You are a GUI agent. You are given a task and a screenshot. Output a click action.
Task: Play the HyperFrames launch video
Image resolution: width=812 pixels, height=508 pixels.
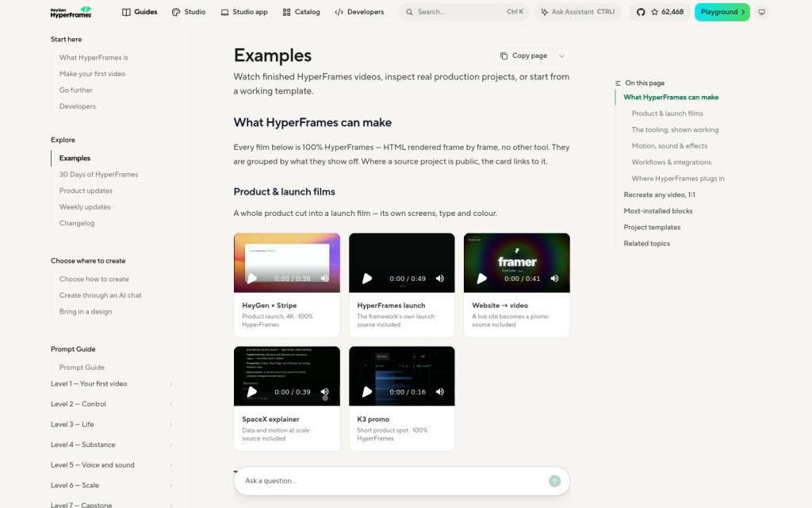(x=367, y=279)
